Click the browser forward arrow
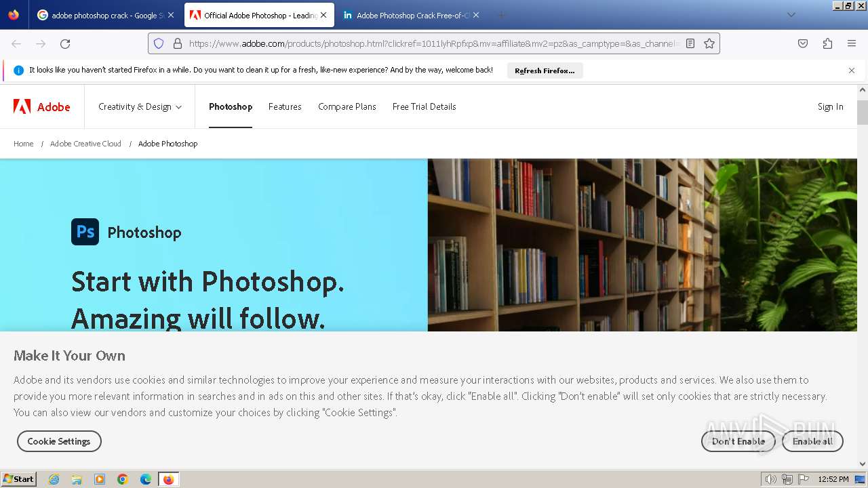Screen dimensions: 868x488 pos(41,43)
